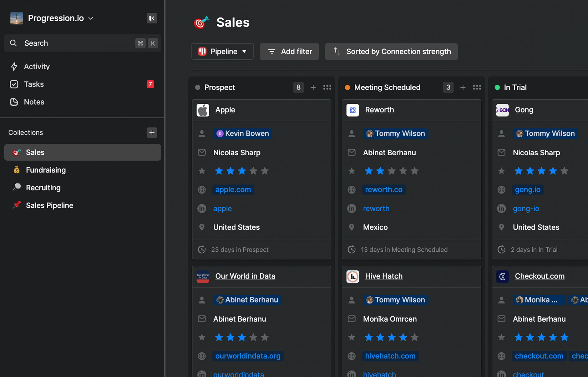Open the ourworldindata.org website link
The height and width of the screenshot is (377, 588).
(x=248, y=356)
